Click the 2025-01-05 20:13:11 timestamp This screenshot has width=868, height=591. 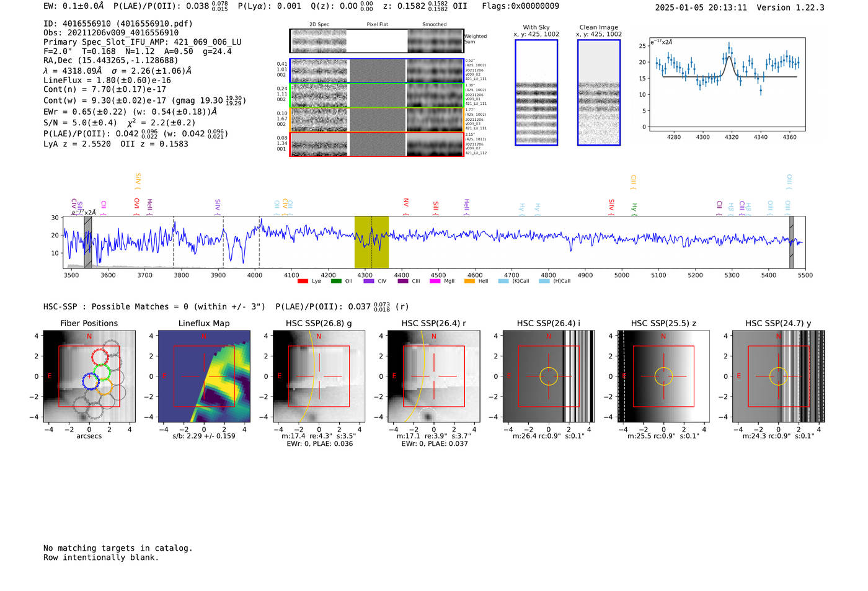tap(701, 7)
